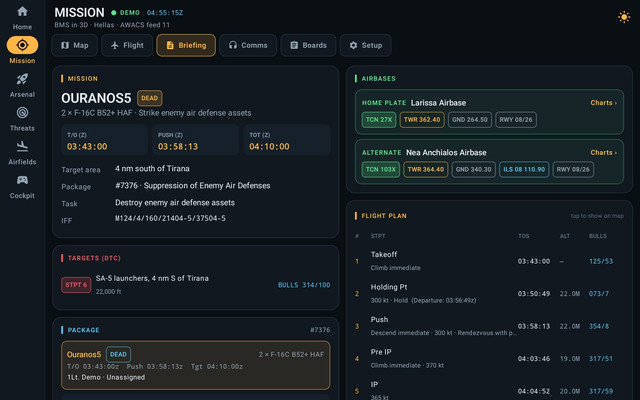Screen dimensions: 640x400
Task: Open the Home sidebar icon
Action: click(22, 11)
